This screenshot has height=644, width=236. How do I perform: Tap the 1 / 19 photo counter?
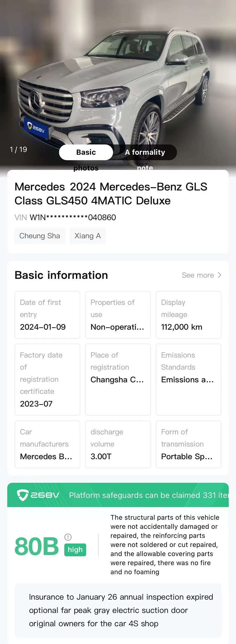pyautogui.click(x=18, y=149)
